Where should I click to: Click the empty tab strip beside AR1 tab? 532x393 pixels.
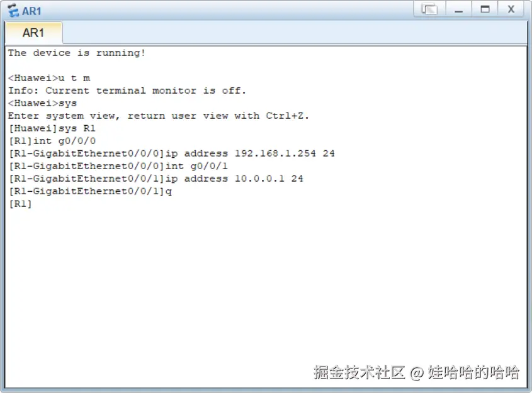[x=295, y=33]
